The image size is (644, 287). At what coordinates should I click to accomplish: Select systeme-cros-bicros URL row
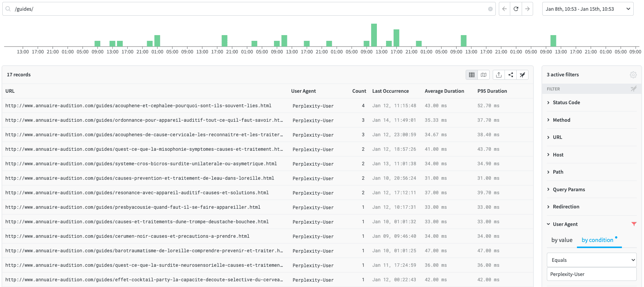click(141, 164)
